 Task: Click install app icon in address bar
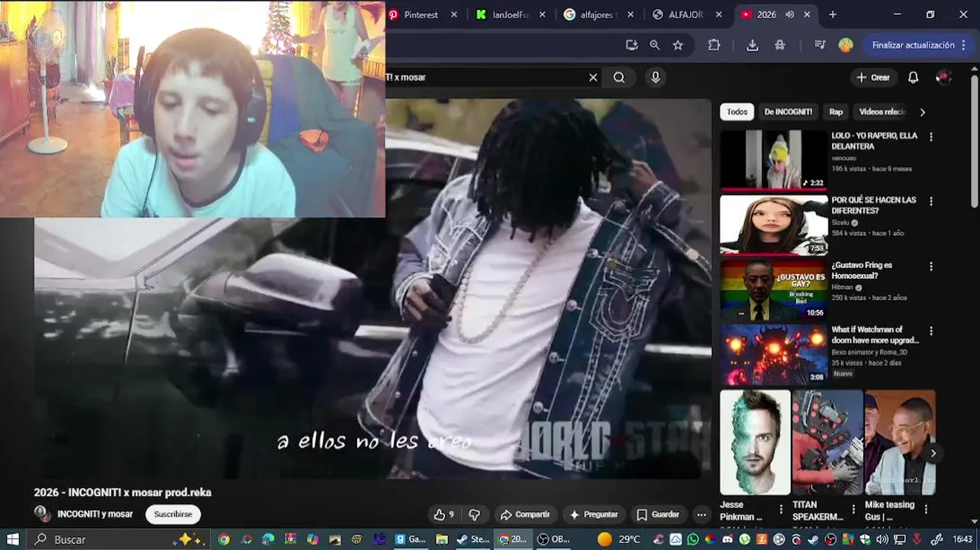pos(632,45)
